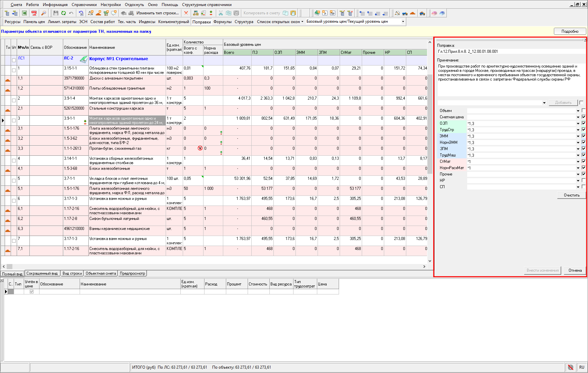
Task: Click the pink stacked books icon
Action: (x=434, y=13)
